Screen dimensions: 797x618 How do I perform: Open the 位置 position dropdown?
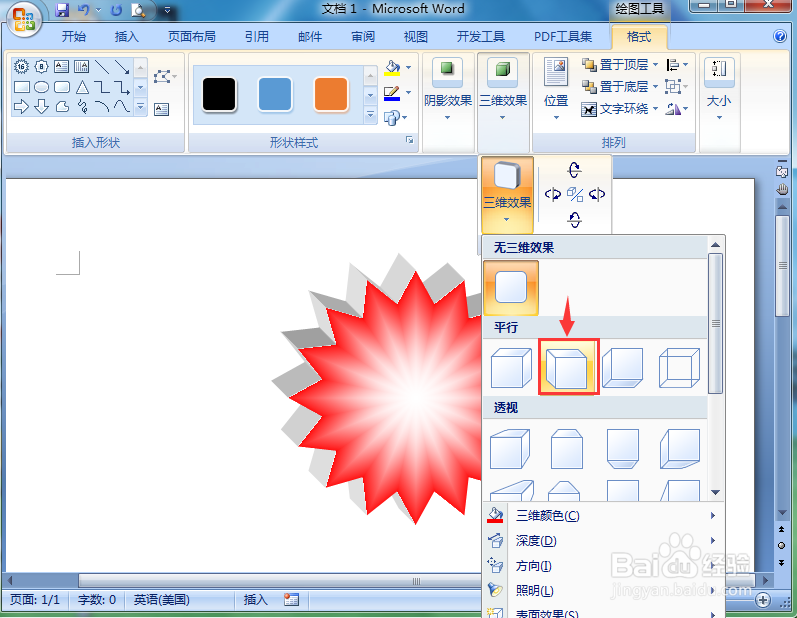pos(556,89)
